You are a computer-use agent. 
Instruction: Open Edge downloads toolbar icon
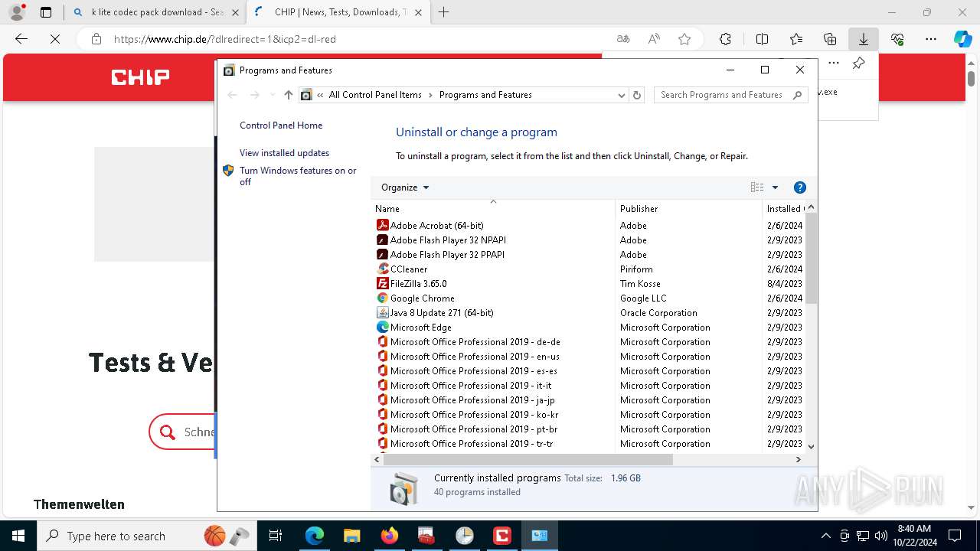tap(863, 39)
